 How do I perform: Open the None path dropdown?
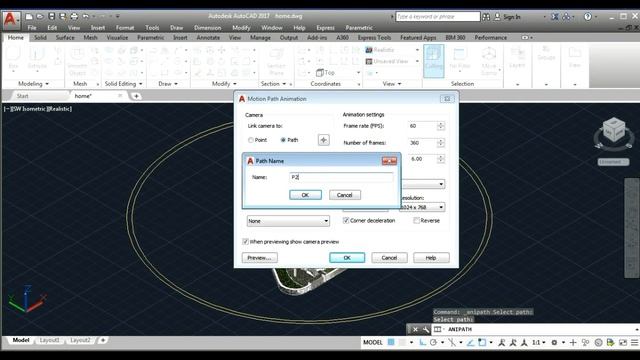tap(288, 221)
